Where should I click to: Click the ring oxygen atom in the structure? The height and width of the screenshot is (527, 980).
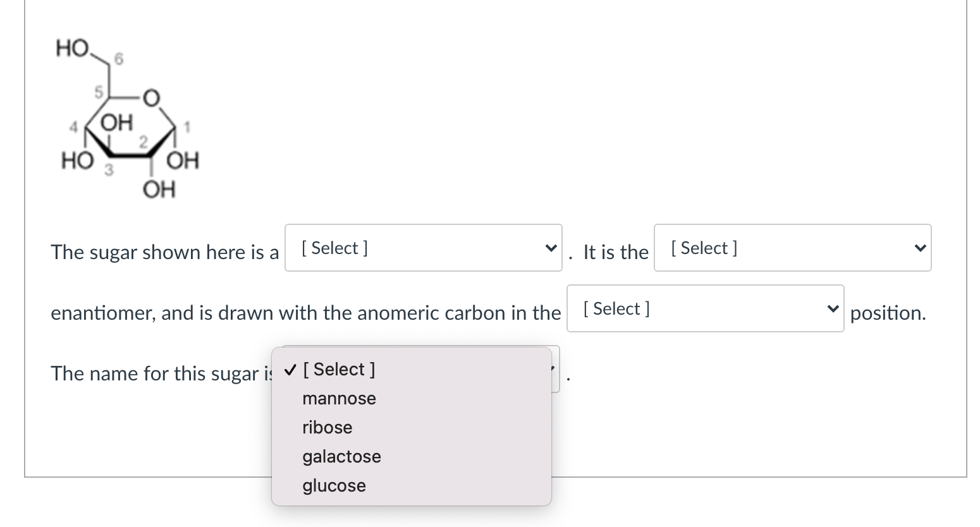152,99
